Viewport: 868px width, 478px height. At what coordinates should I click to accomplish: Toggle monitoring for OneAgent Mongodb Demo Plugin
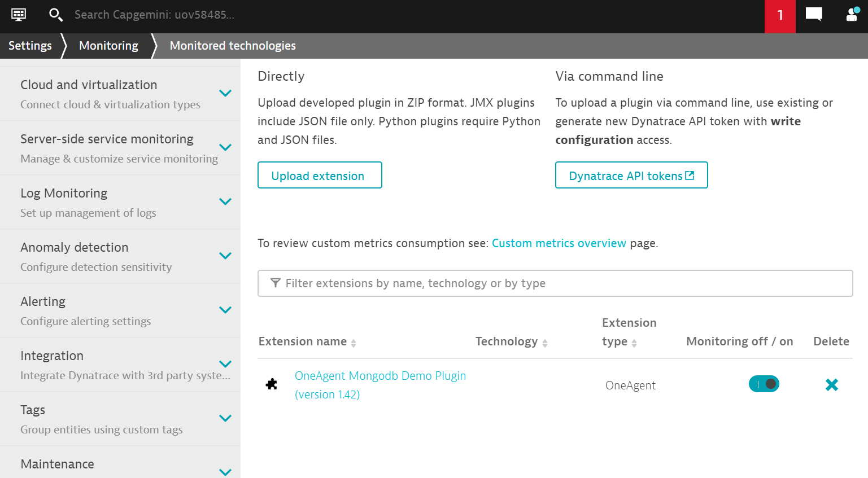[x=764, y=384]
